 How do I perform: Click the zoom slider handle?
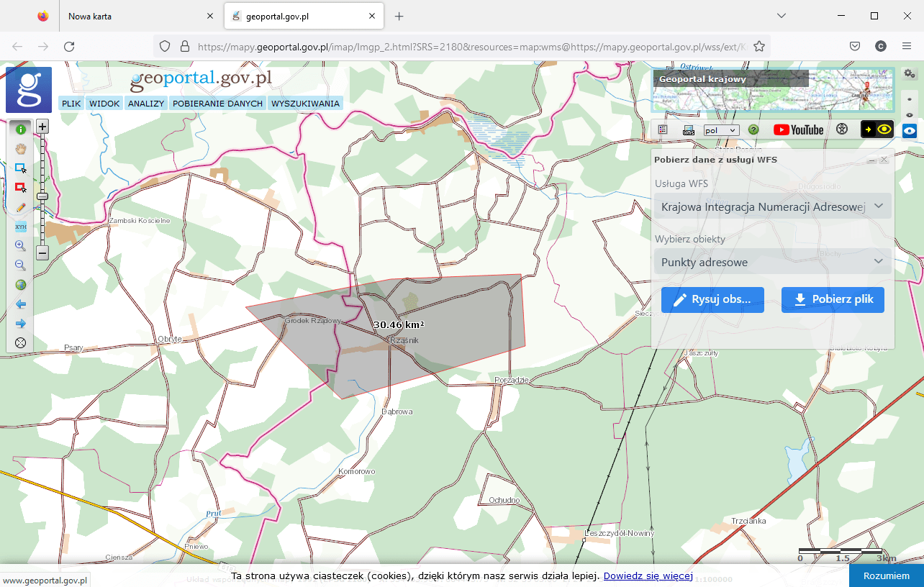[x=42, y=196]
